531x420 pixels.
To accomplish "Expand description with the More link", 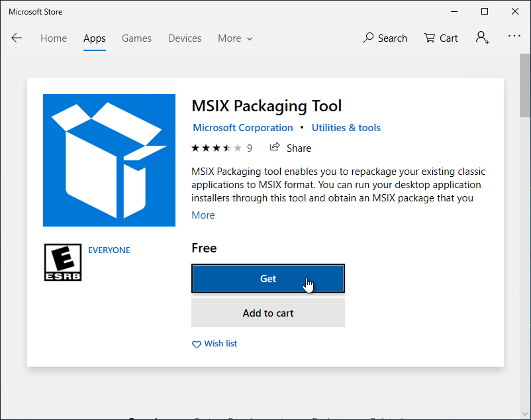I will 203,215.
